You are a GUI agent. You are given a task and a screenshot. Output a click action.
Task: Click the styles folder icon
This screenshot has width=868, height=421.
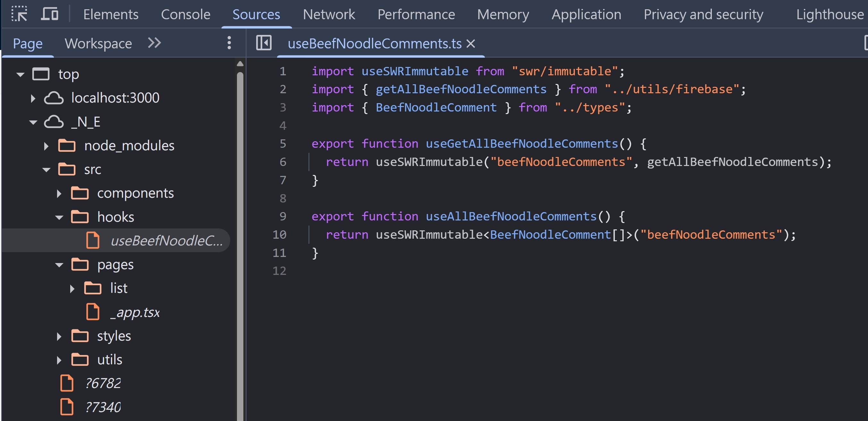80,335
